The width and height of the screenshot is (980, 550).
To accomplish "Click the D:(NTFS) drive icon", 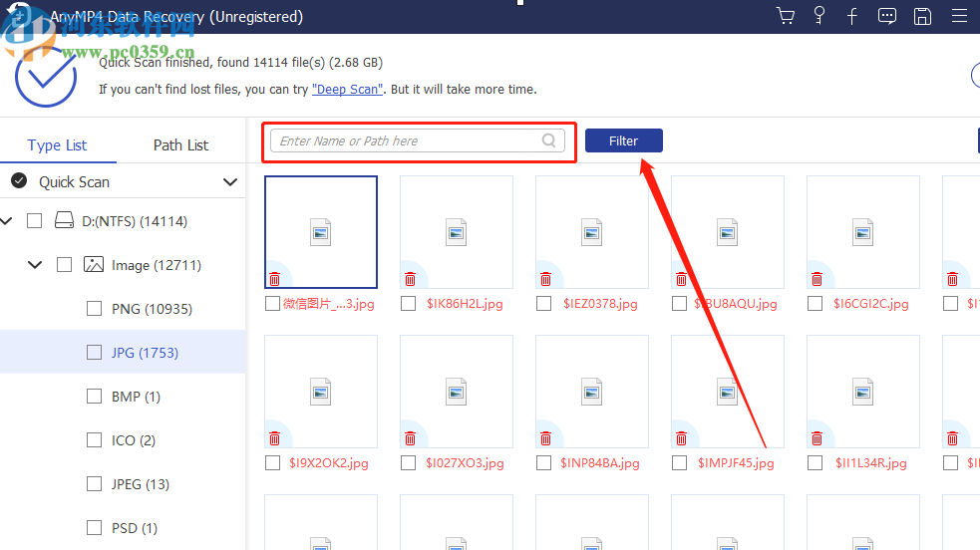I will click(64, 220).
